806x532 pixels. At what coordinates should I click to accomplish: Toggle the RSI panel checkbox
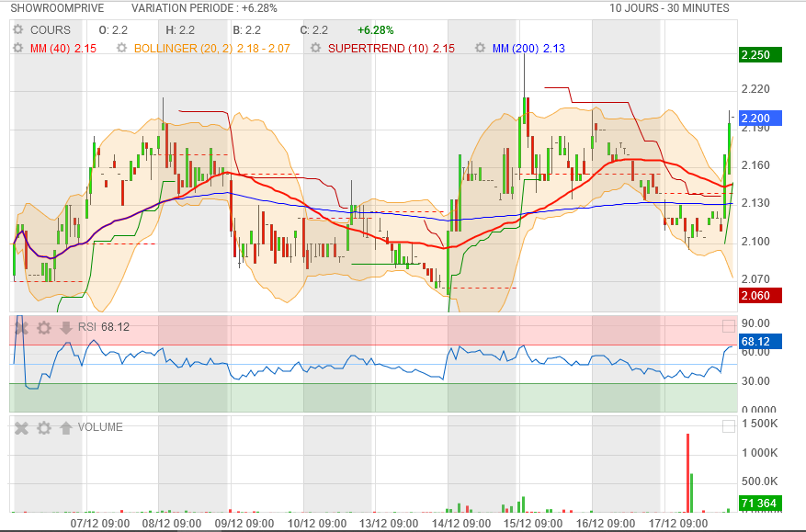tap(729, 326)
